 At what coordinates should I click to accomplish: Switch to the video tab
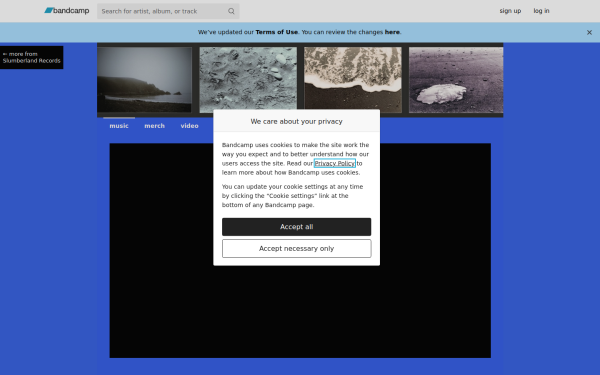pyautogui.click(x=189, y=126)
